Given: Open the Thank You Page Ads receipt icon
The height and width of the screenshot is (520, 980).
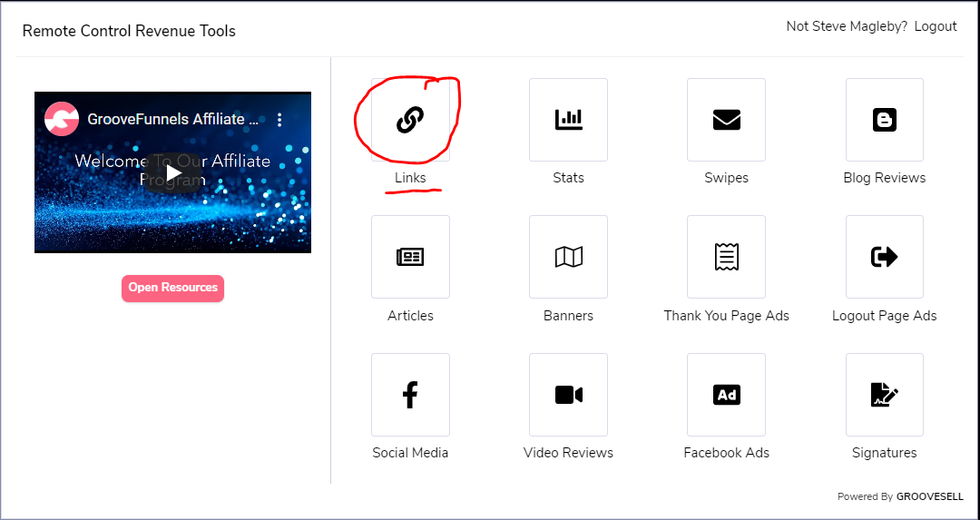Looking at the screenshot, I should [x=726, y=257].
